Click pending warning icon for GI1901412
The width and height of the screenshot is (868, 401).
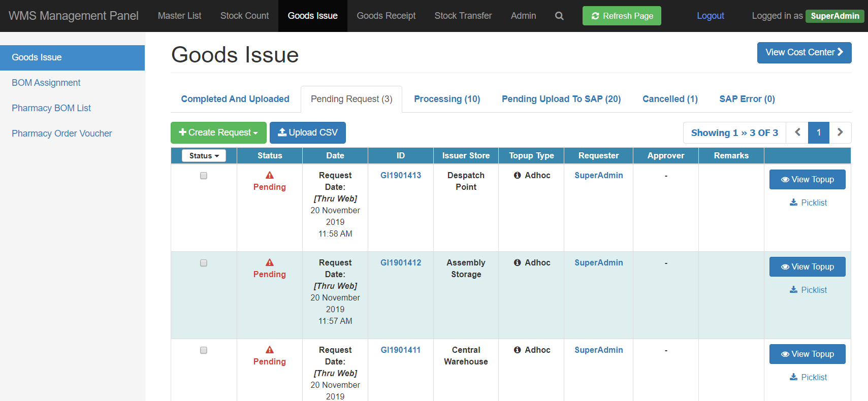point(270,262)
